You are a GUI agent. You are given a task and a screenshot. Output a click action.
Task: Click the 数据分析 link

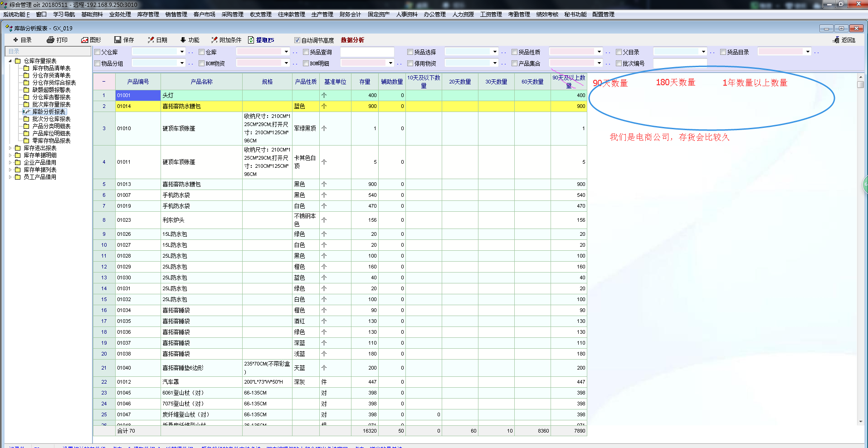352,40
